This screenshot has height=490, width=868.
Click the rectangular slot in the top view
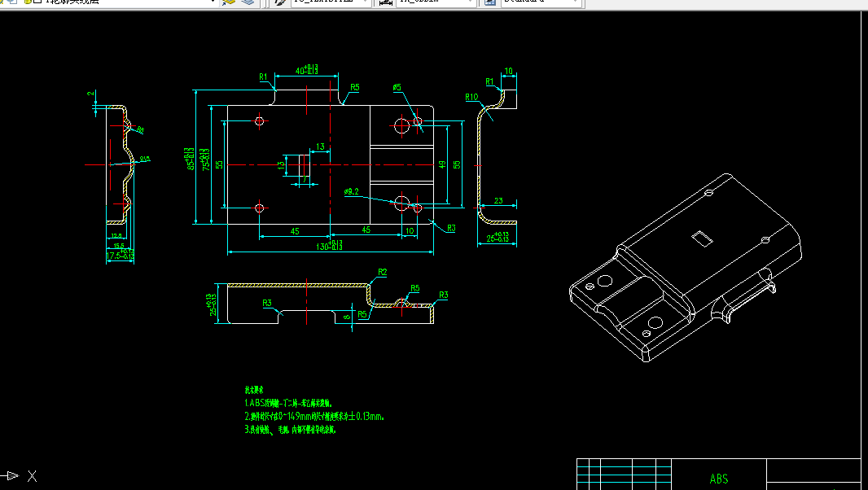pyautogui.click(x=305, y=164)
